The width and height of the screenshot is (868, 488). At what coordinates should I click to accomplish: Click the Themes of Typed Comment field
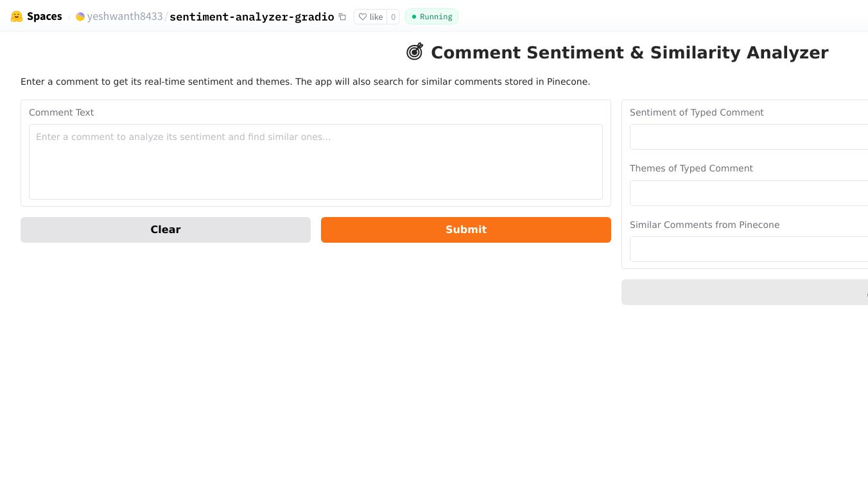click(749, 193)
